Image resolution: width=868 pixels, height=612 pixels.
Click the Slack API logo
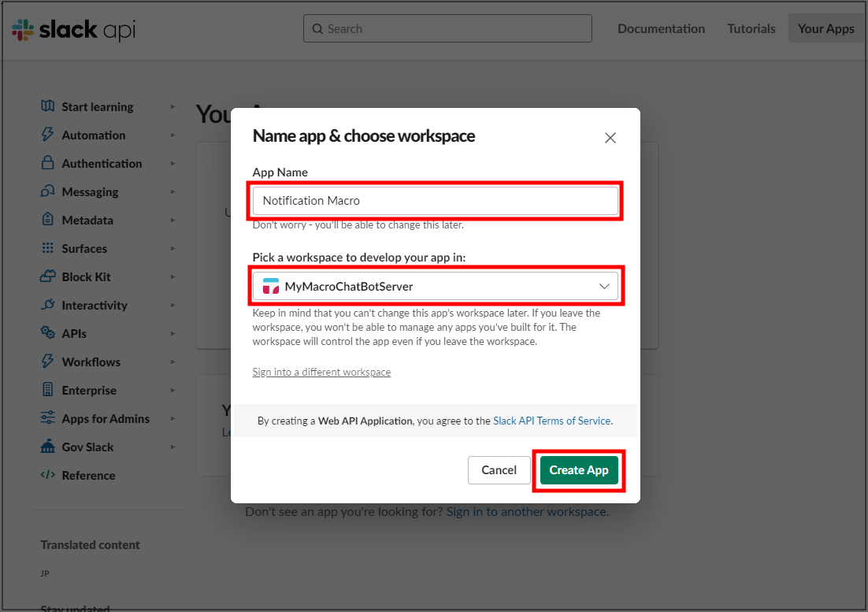(x=73, y=29)
